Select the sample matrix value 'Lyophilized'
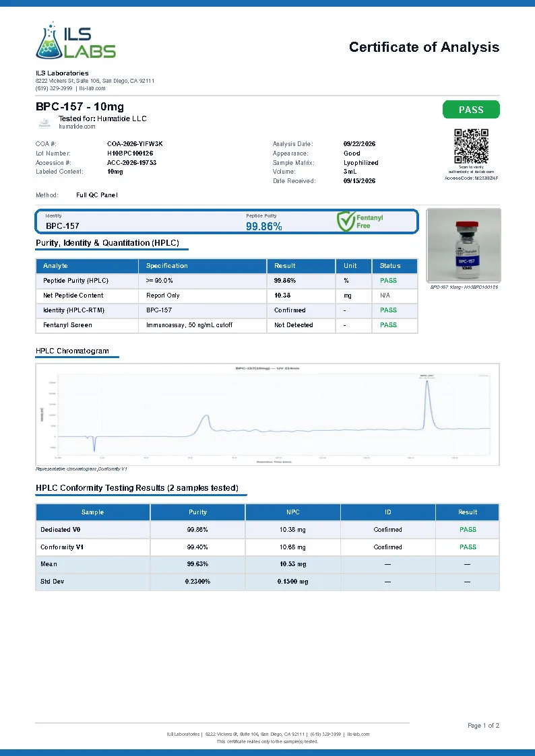The image size is (535, 756). coord(361,162)
